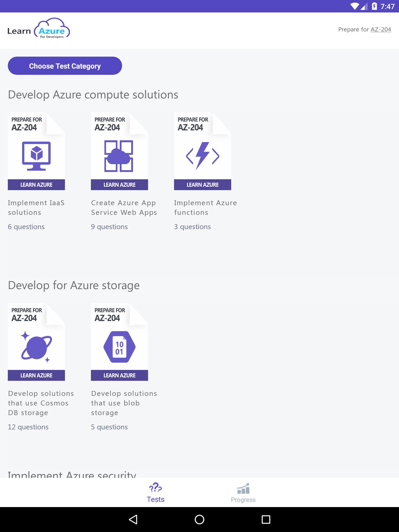Select Create Azure App Service Web Apps title
The height and width of the screenshot is (532, 399).
point(124,208)
